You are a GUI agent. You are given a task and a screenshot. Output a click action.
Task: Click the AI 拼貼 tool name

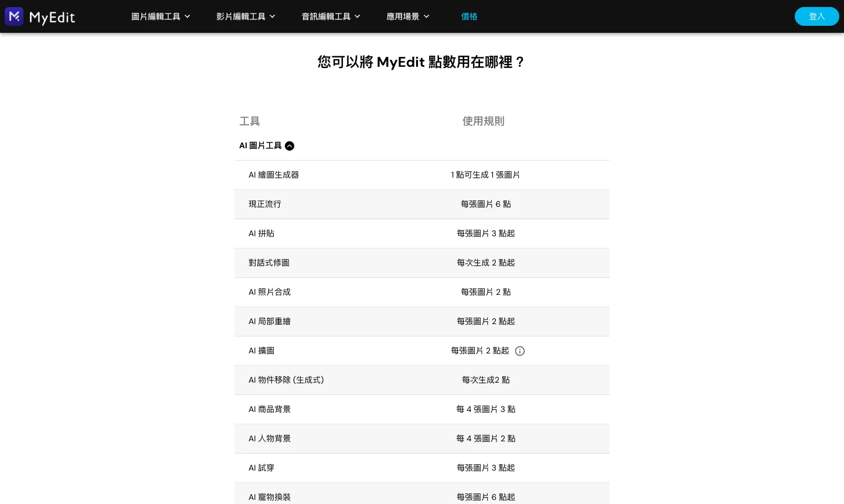pos(261,233)
